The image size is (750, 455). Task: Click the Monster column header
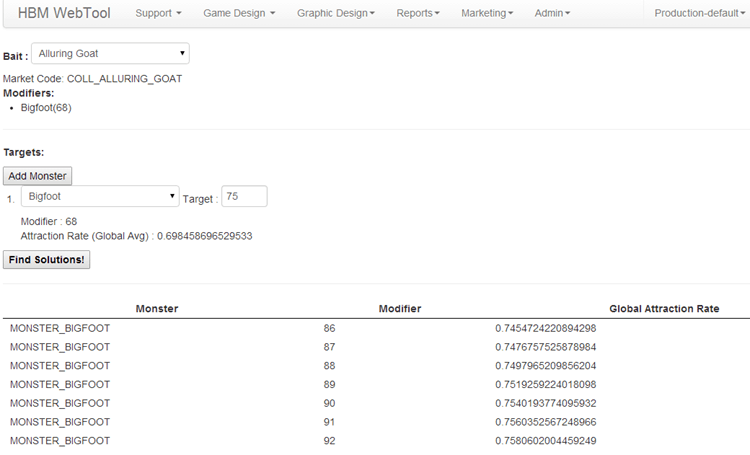coord(157,309)
